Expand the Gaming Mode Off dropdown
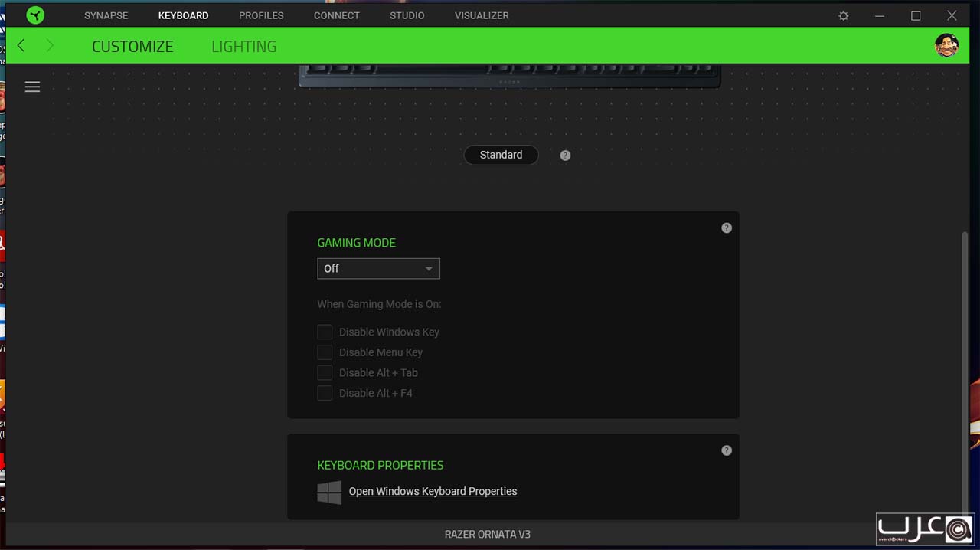 click(378, 269)
